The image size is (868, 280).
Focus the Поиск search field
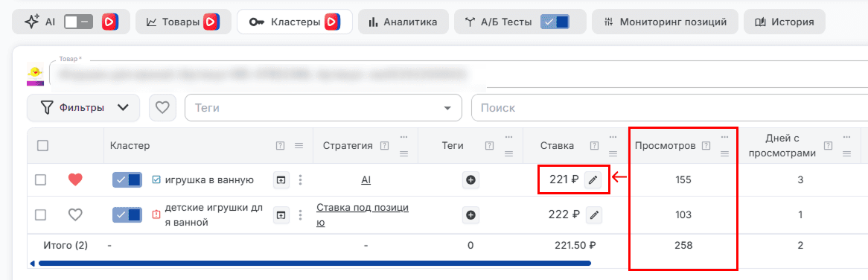click(669, 108)
